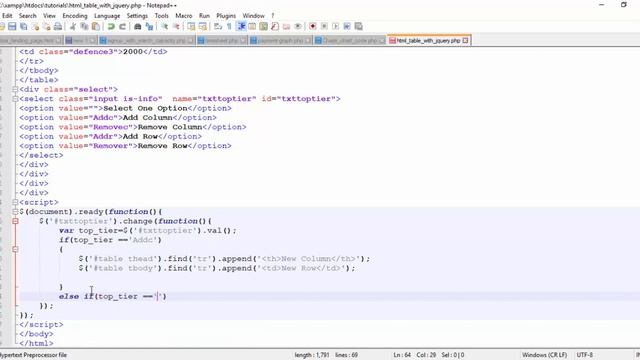Click the Zoom Out toolbar icon

coord(176,27)
